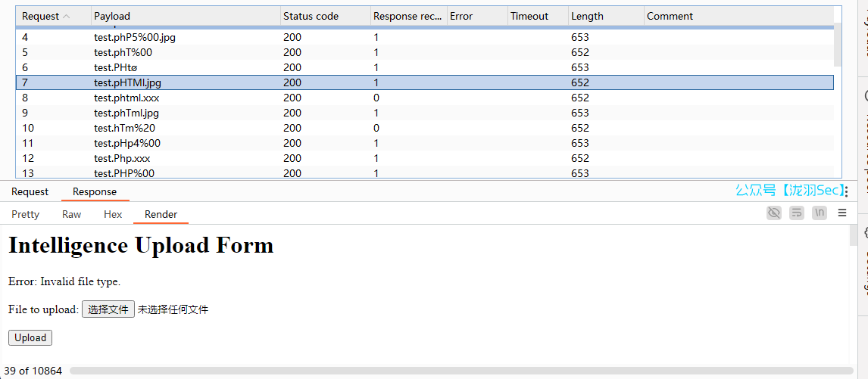Image resolution: width=868 pixels, height=379 pixels.
Task: Sort results by Request column arrow
Action: 66,16
